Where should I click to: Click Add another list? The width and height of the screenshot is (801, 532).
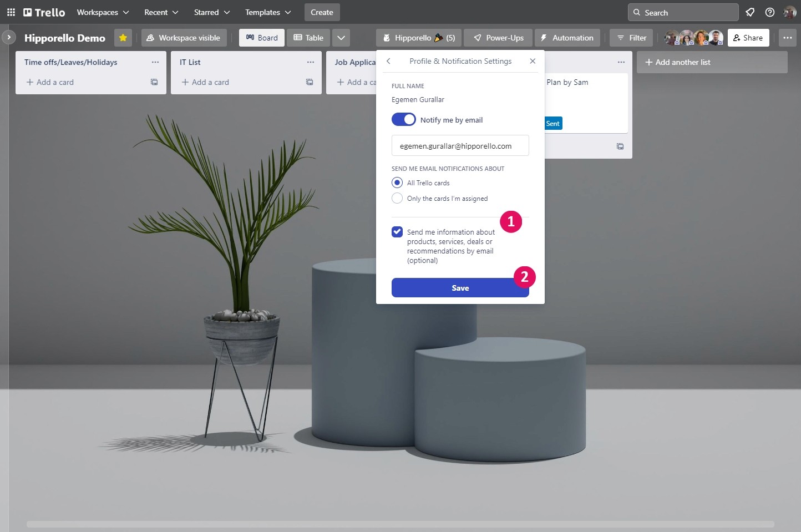point(712,62)
